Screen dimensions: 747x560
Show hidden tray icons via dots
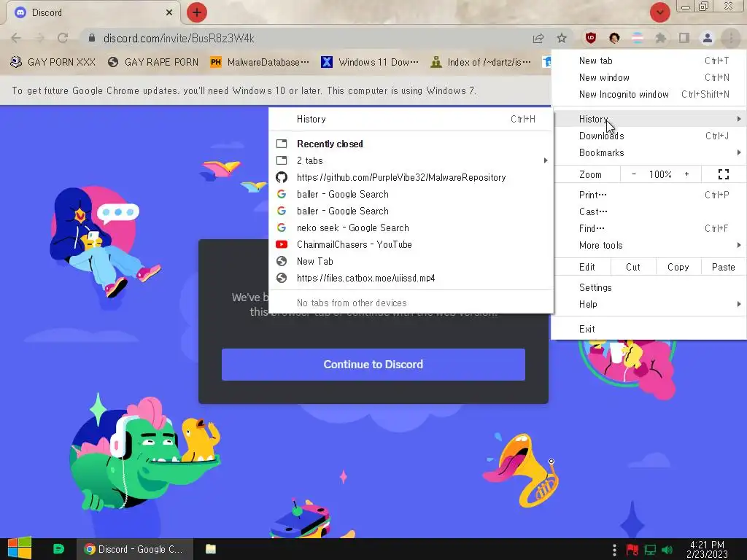coord(614,550)
